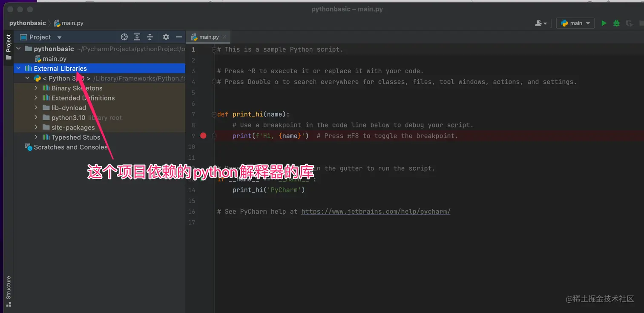Click line number 16 in the gutter
Viewport: 644px width, 313px height.
192,212
